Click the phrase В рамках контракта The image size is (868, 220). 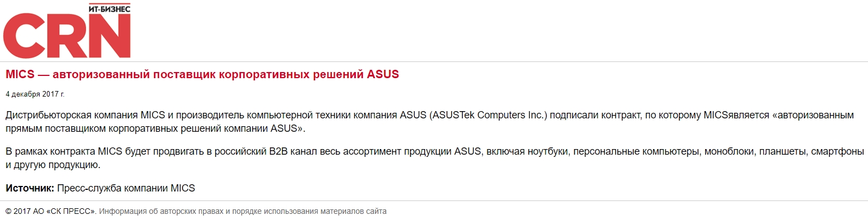coord(50,152)
